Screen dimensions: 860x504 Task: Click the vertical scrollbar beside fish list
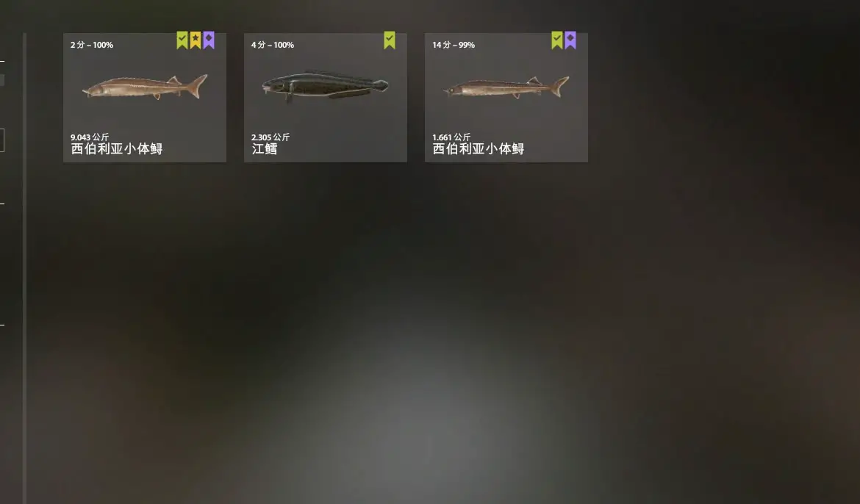(25, 268)
